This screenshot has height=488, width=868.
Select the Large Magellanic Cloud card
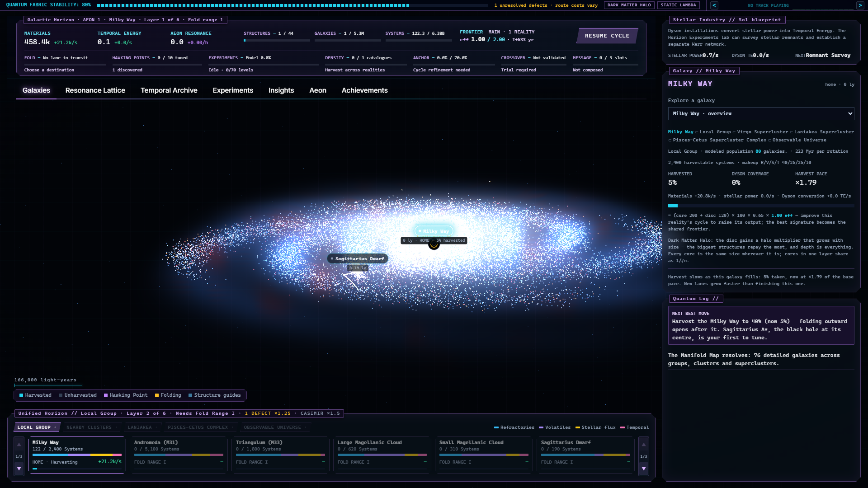(x=382, y=455)
